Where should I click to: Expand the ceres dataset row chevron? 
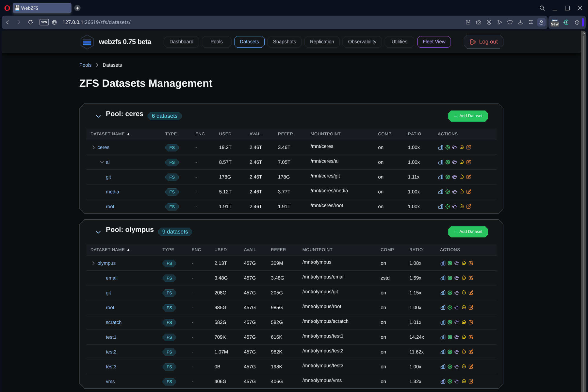pyautogui.click(x=93, y=147)
